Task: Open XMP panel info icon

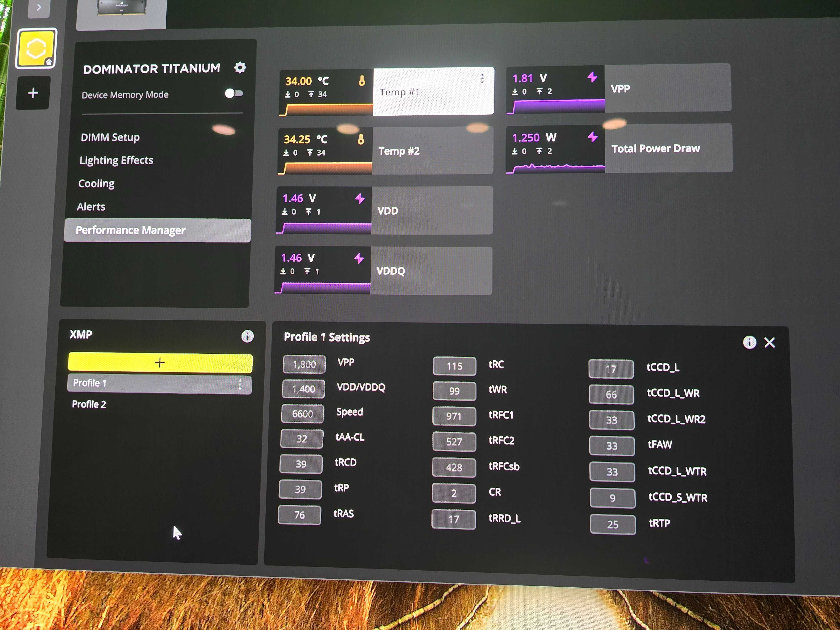Action: coord(247,336)
